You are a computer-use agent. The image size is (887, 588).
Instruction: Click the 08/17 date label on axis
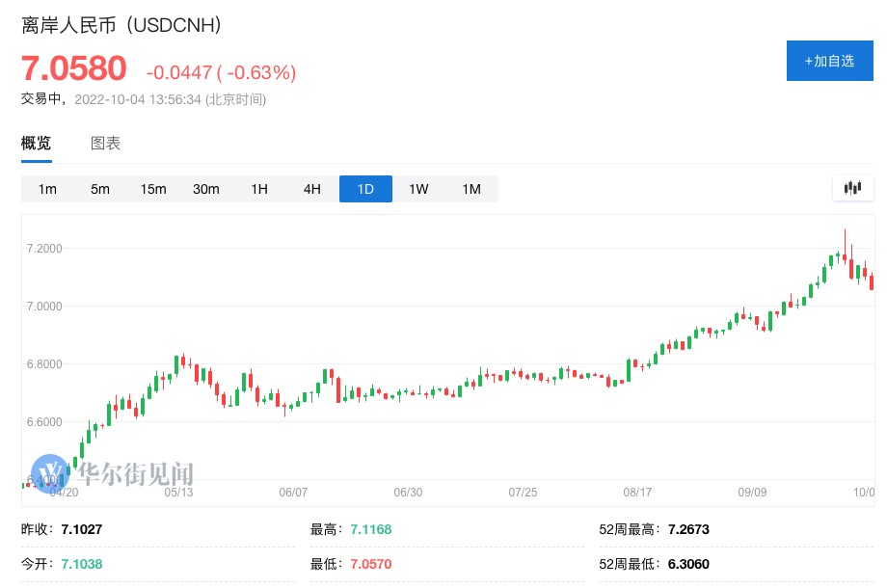point(637,492)
